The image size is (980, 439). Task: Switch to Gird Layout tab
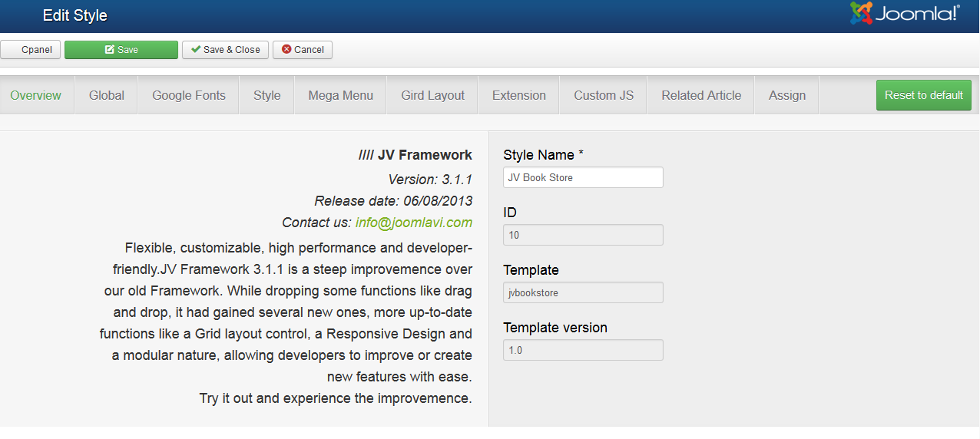point(433,95)
